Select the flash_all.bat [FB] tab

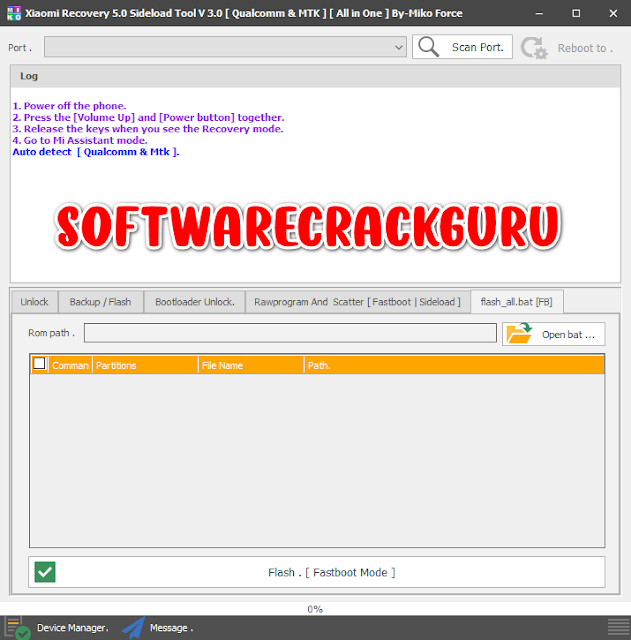(x=517, y=302)
